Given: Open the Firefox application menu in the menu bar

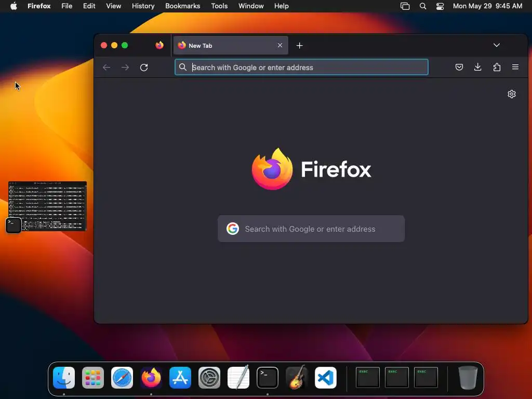Looking at the screenshot, I should [x=39, y=6].
